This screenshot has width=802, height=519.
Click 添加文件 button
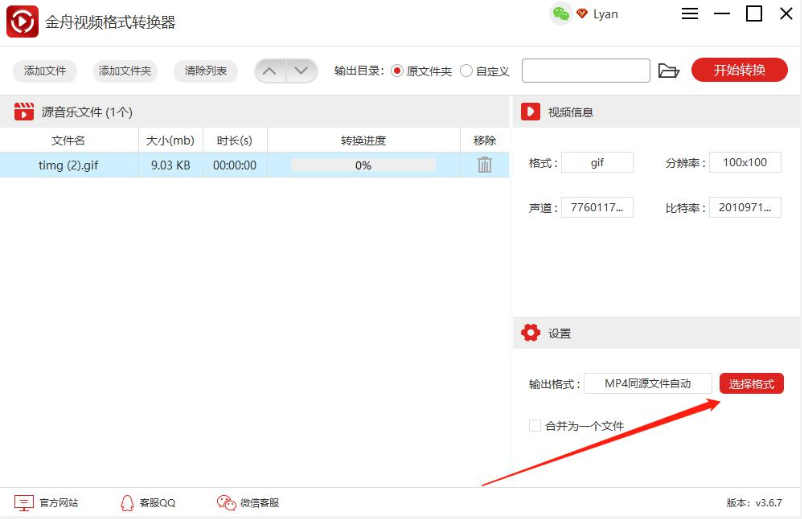pos(45,71)
